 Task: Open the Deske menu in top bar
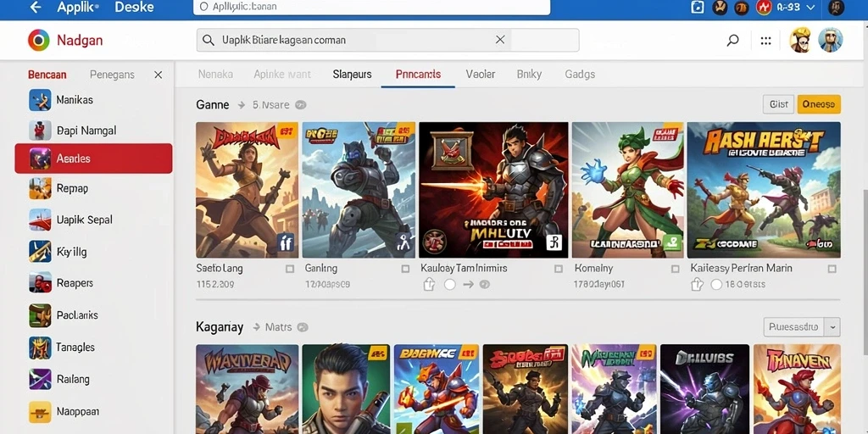click(133, 7)
